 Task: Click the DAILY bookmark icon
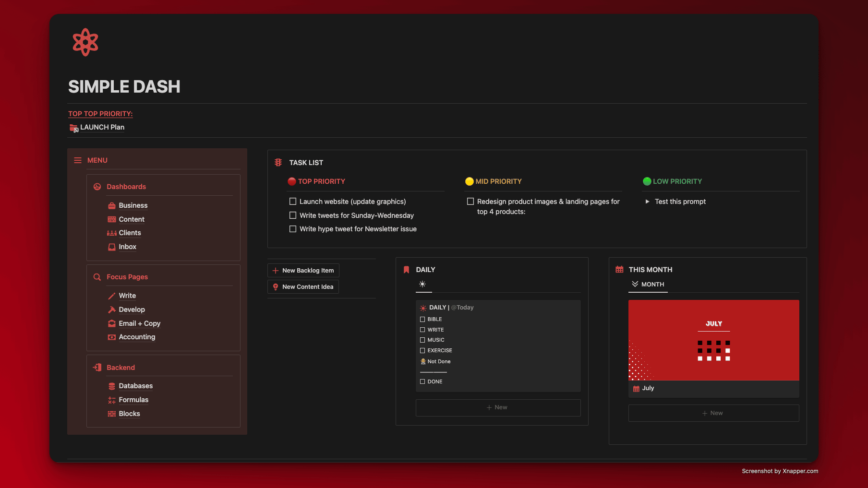(x=406, y=270)
